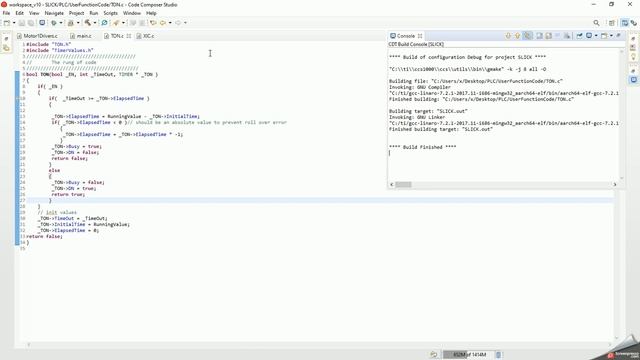Open the Navigate menu
640x360 pixels.
54,13
